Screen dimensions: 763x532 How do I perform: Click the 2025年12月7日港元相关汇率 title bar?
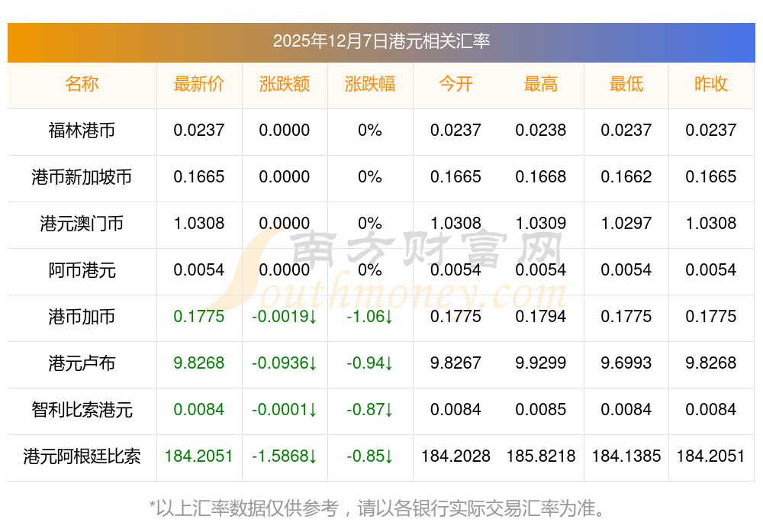(381, 41)
